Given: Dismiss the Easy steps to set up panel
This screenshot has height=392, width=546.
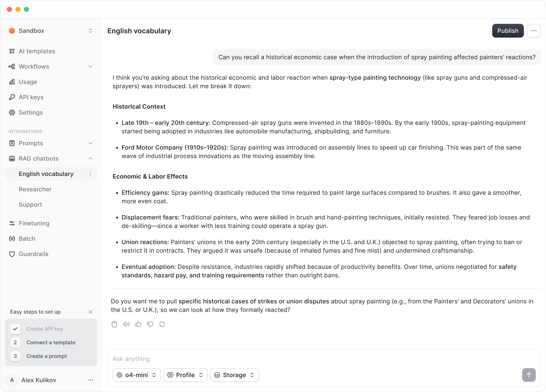Looking at the screenshot, I should click(90, 312).
